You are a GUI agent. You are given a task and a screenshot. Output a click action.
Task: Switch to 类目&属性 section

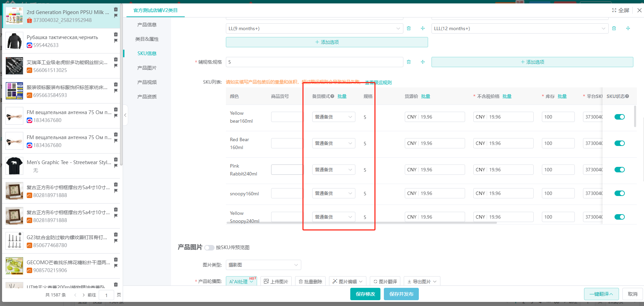click(x=147, y=39)
